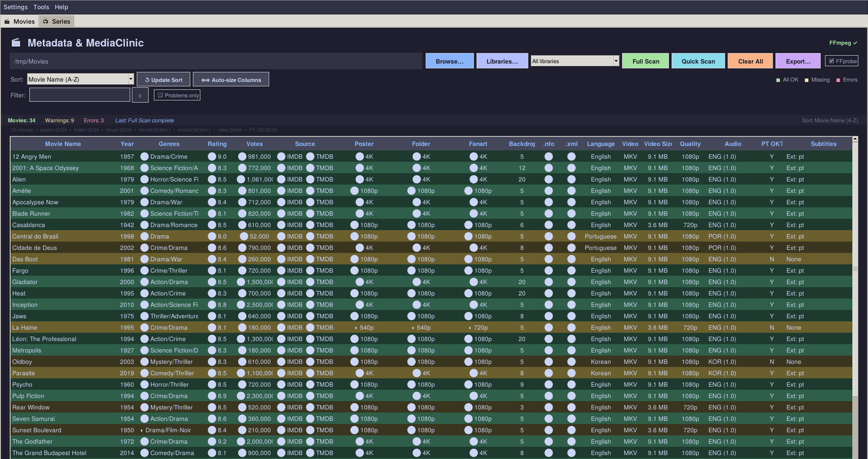Open the Settings menu
The height and width of the screenshot is (459, 868).
pyautogui.click(x=16, y=7)
